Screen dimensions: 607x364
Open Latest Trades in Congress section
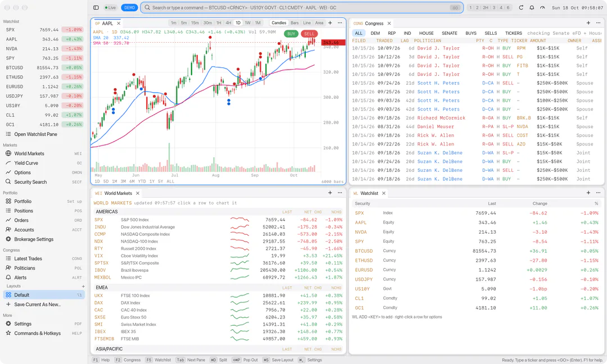coord(44,258)
